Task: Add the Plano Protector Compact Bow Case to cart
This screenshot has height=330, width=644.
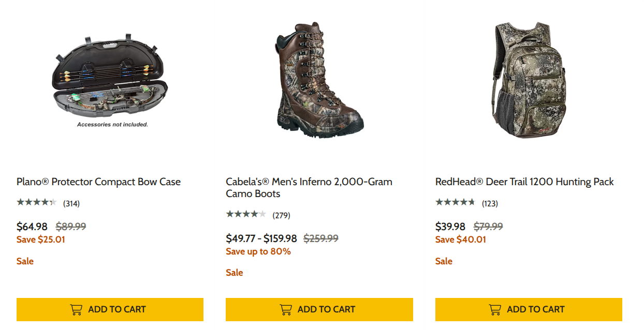Action: pos(110,309)
